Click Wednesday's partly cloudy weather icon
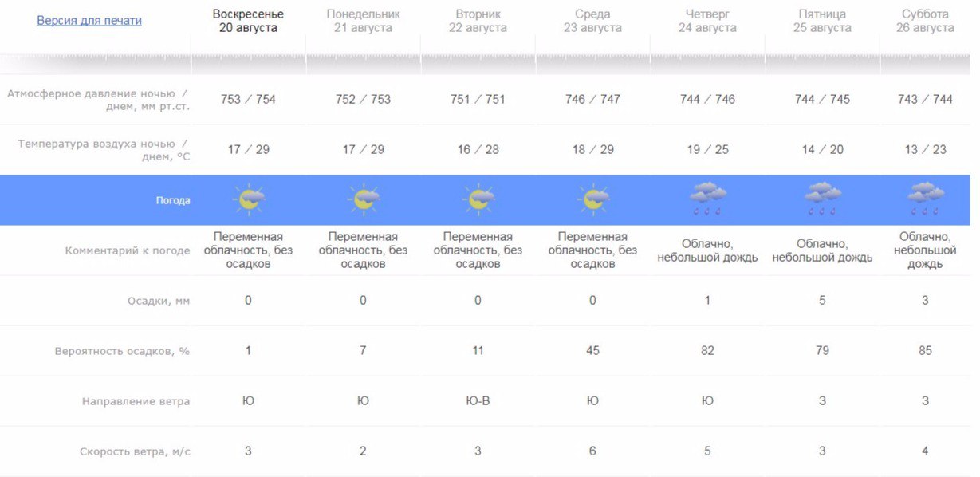Screen dimensions: 980x477 [592, 199]
